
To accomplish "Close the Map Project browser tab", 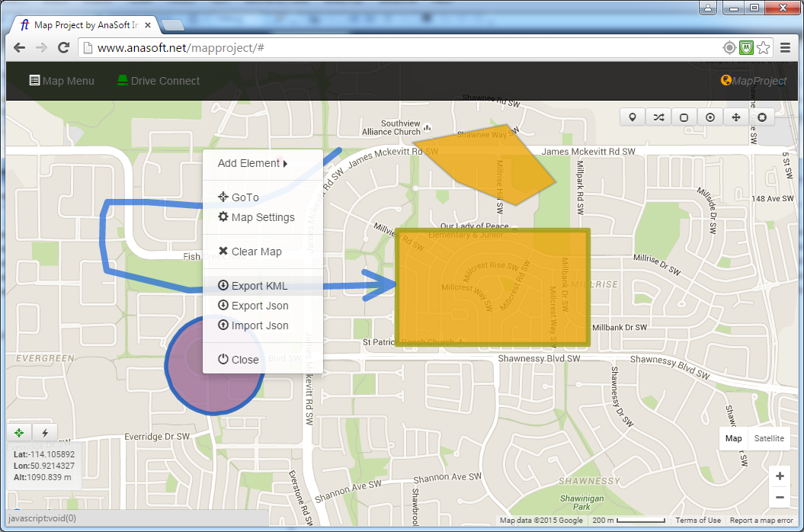I will [148, 25].
